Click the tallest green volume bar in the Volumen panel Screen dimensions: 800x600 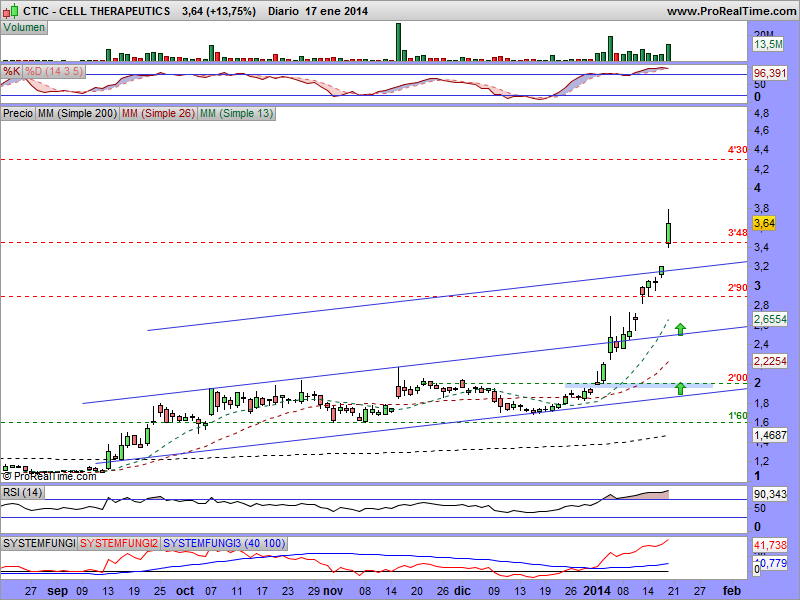point(398,42)
